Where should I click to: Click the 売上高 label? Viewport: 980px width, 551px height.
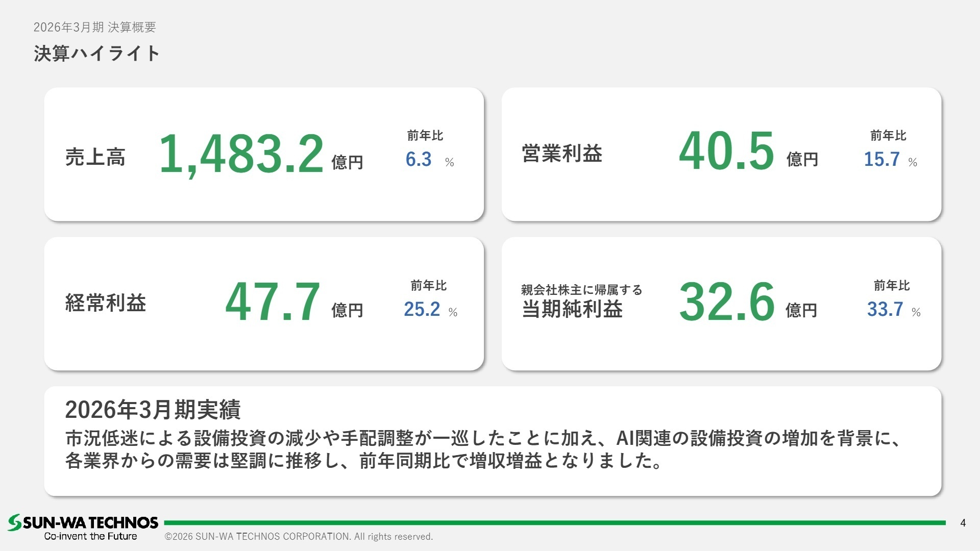(x=95, y=157)
